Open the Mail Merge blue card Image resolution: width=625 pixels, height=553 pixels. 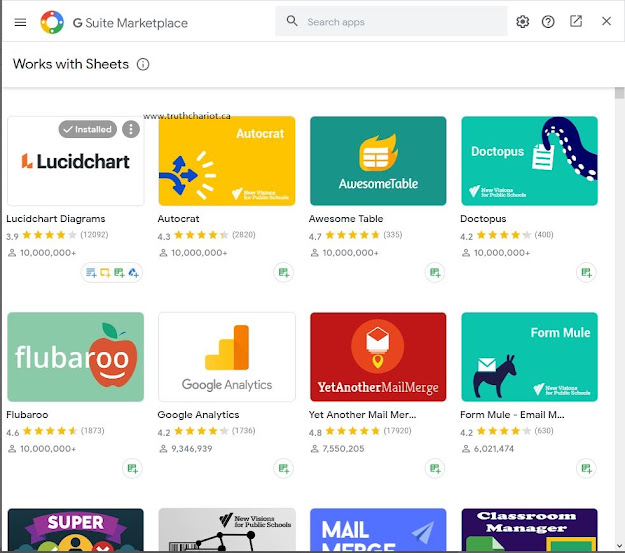pos(378,530)
